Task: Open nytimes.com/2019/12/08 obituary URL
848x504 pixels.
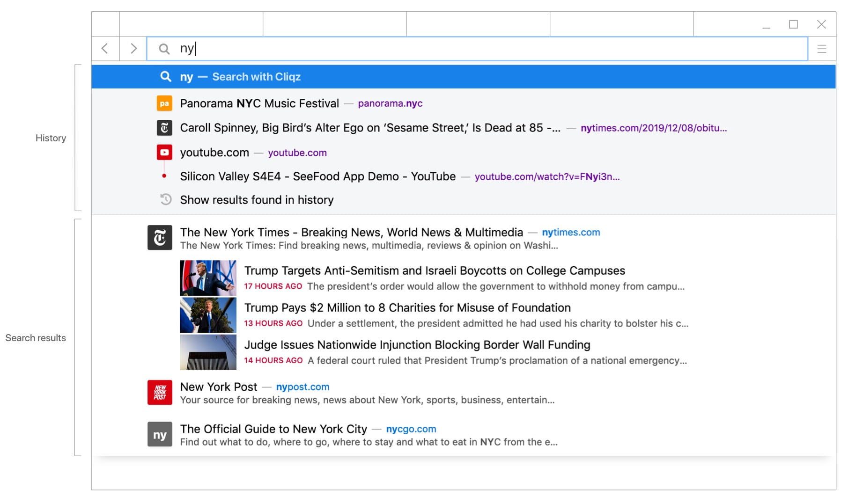Action: pos(654,128)
